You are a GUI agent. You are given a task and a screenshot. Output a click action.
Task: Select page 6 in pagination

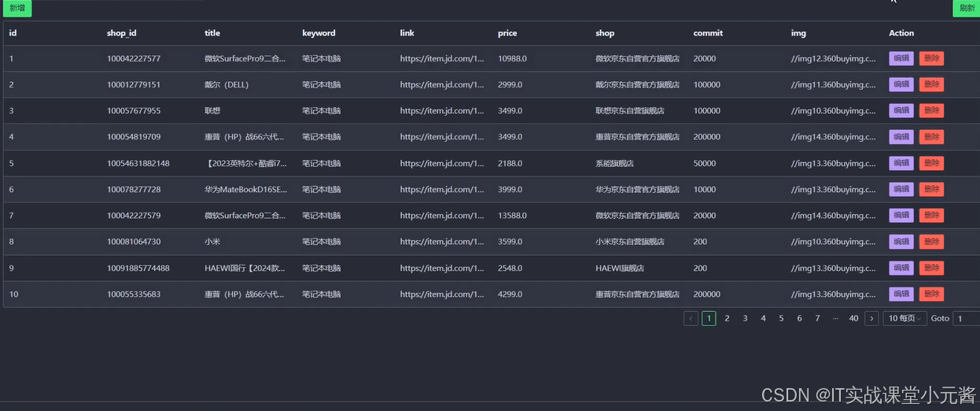pos(799,318)
